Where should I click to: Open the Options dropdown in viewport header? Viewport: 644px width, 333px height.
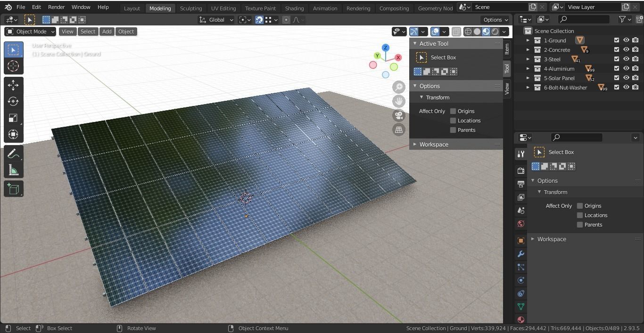pos(495,20)
